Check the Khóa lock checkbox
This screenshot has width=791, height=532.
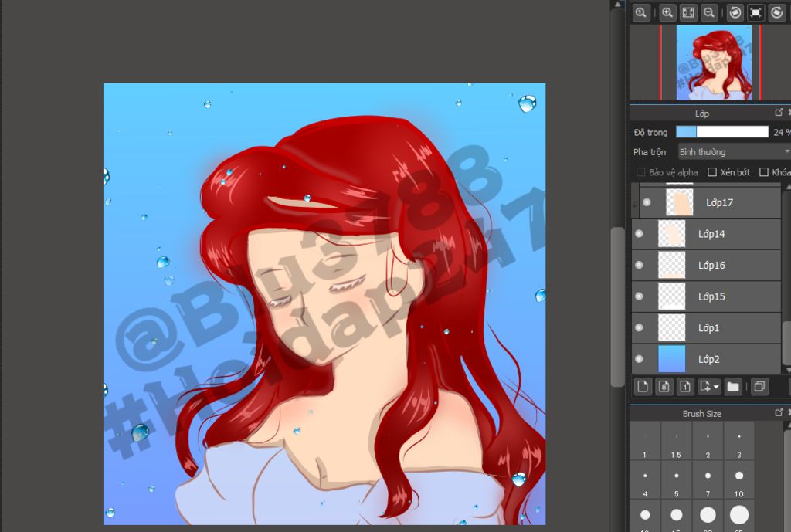[x=764, y=172]
